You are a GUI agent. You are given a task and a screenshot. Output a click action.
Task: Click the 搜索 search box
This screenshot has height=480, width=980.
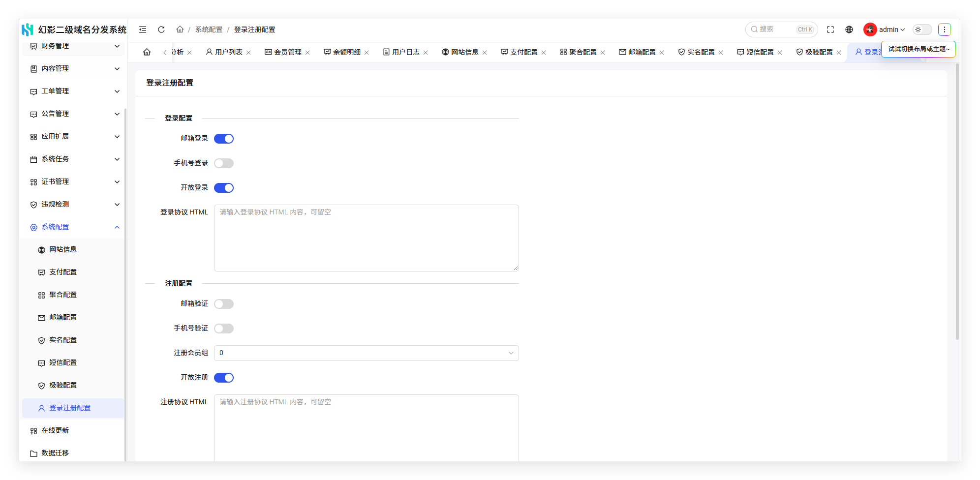point(781,30)
